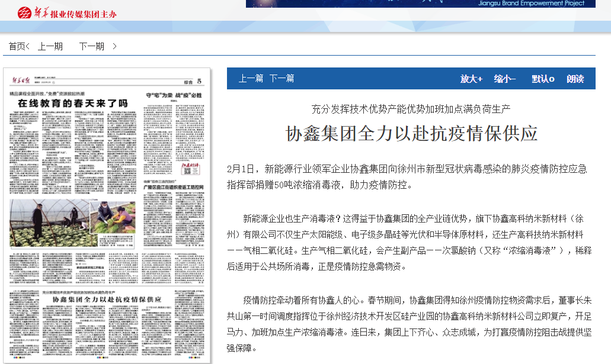Go to 首页 home link
The height and width of the screenshot is (364, 611).
pos(17,46)
